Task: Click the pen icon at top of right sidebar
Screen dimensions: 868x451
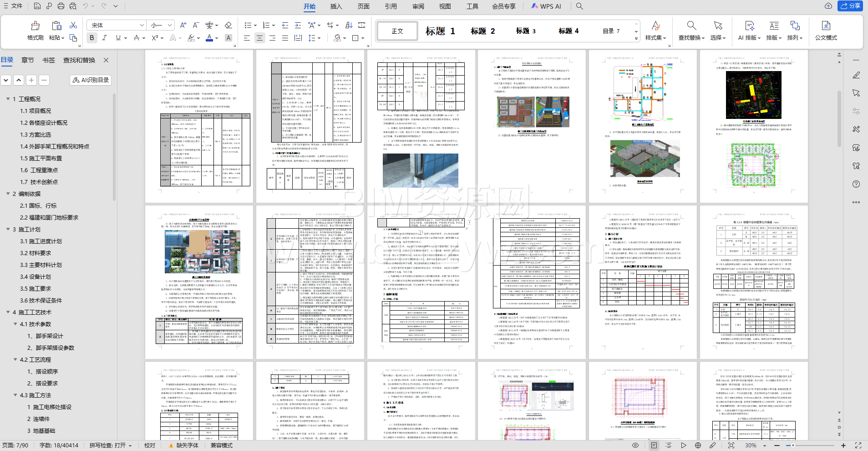Action: [856, 75]
